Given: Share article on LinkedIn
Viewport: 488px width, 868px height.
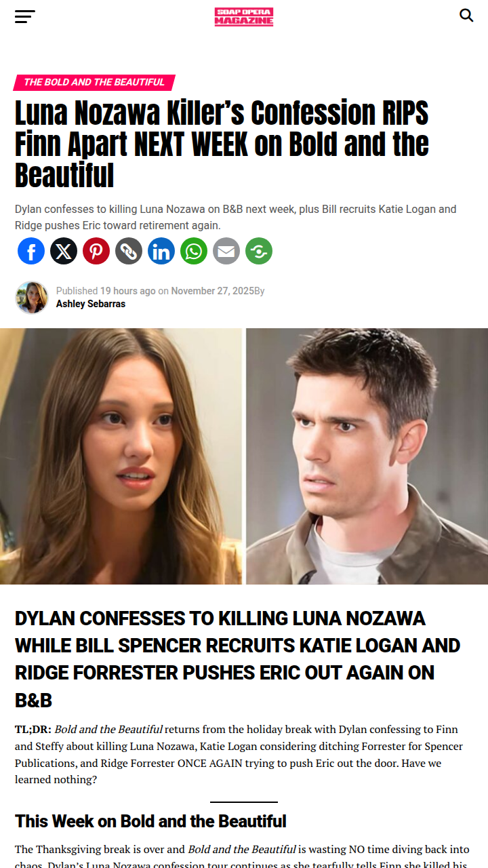Looking at the screenshot, I should pyautogui.click(x=161, y=251).
